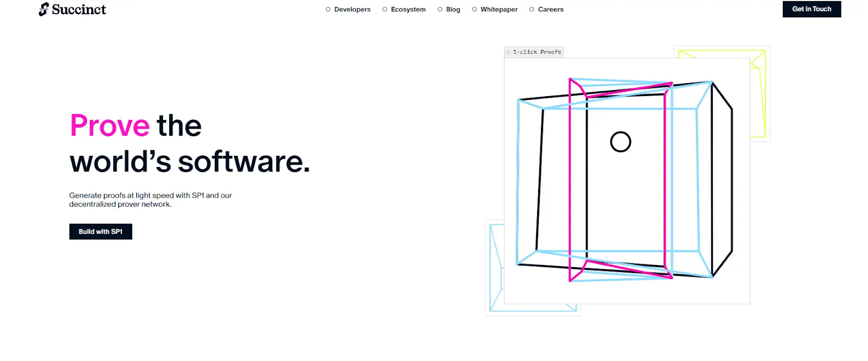Click the headline text "world's software."
Viewport: 868px width, 361px height.
(x=190, y=162)
